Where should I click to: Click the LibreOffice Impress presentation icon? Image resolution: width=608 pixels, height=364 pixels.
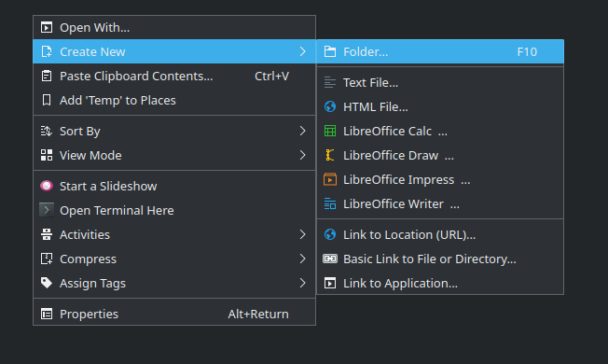pos(330,179)
